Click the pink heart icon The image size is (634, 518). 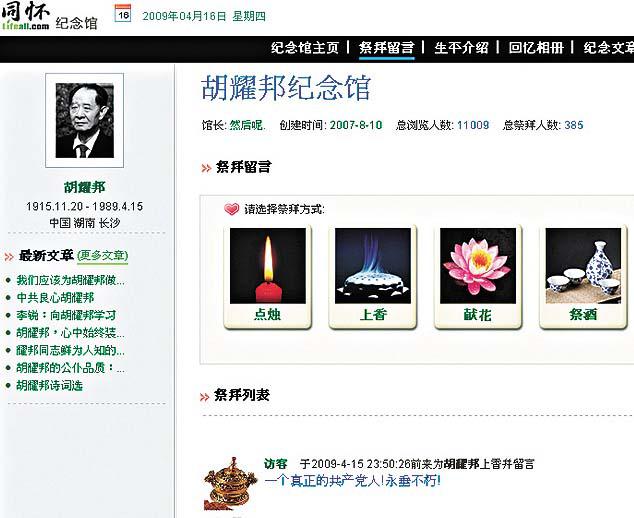click(232, 209)
